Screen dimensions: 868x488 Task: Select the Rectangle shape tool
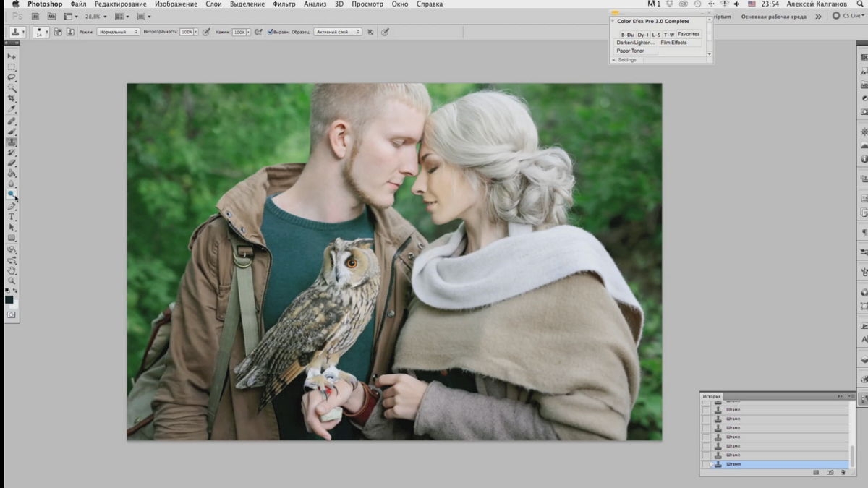click(x=12, y=237)
